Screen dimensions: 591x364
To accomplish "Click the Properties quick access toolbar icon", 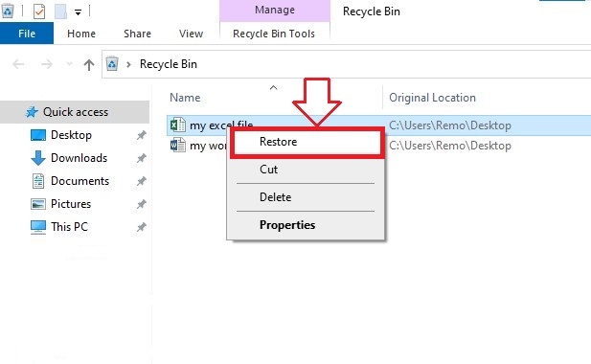I will 39,11.
